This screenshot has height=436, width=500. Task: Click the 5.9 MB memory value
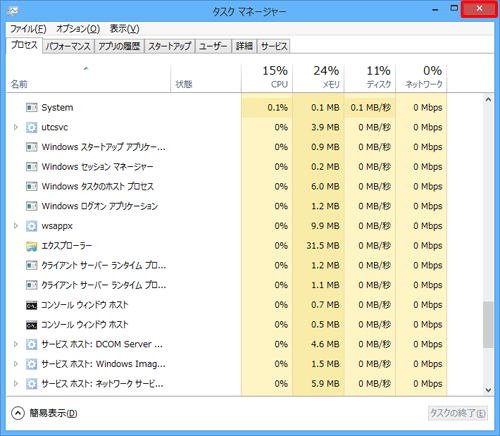325,384
